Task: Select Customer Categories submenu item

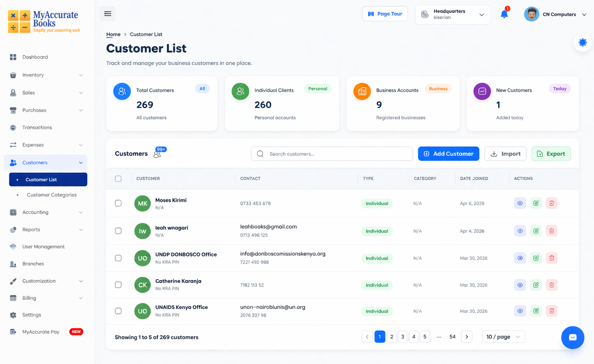Action: [52, 195]
